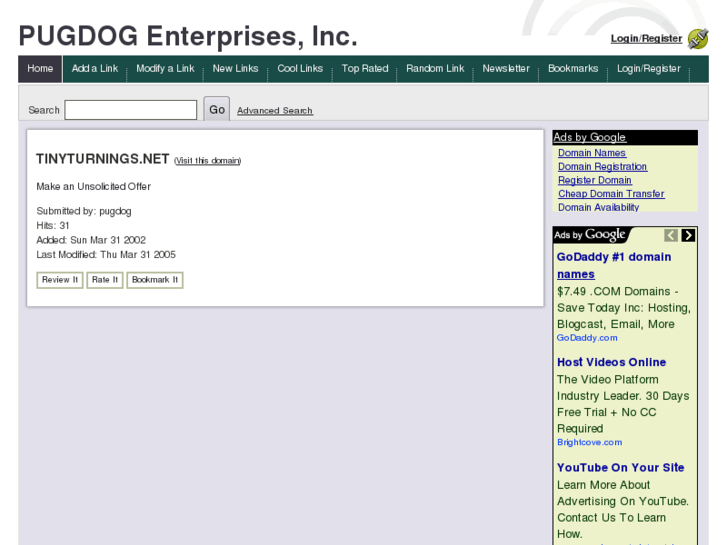The height and width of the screenshot is (545, 727).
Task: Click the Rate It button
Action: (105, 280)
